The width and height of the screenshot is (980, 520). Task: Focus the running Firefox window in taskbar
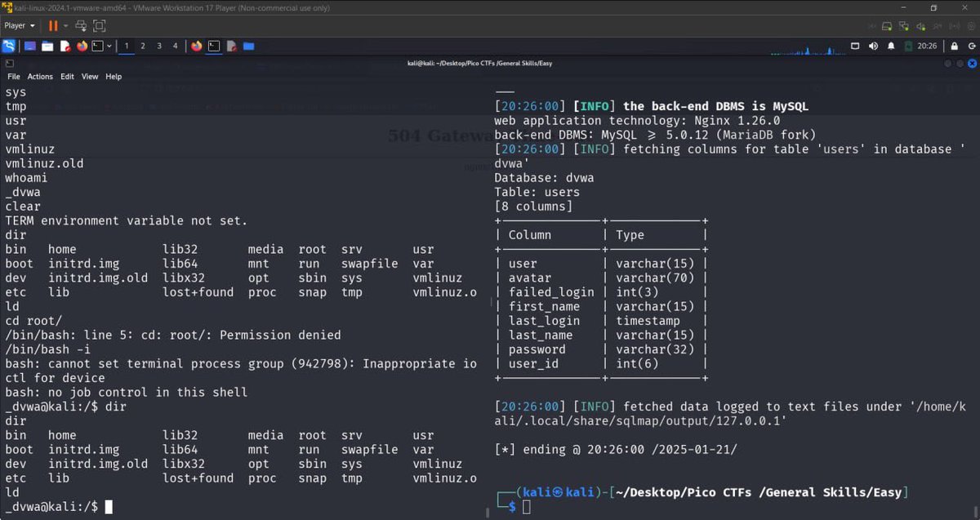coord(196,47)
